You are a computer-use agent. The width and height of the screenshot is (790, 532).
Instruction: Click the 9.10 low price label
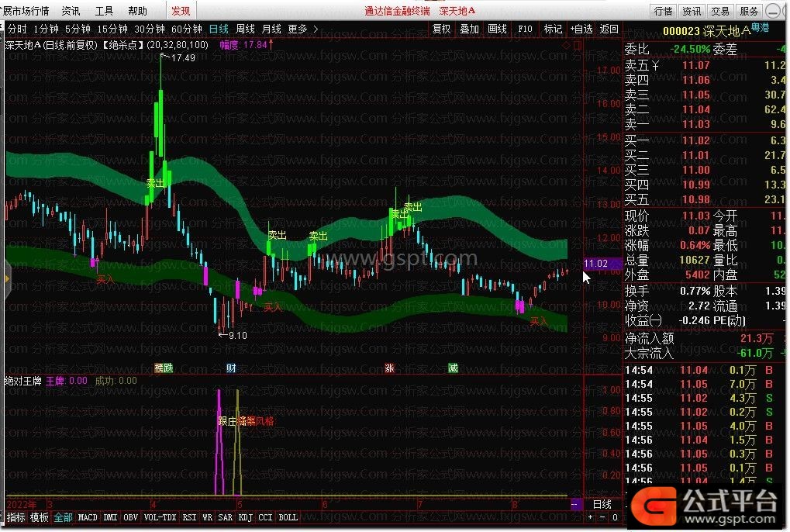[x=238, y=336]
